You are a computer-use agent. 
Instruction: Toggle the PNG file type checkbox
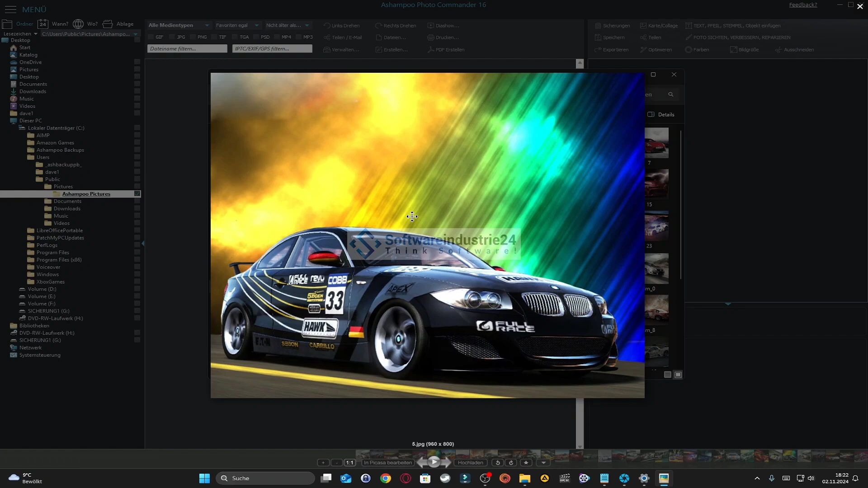[x=193, y=37]
